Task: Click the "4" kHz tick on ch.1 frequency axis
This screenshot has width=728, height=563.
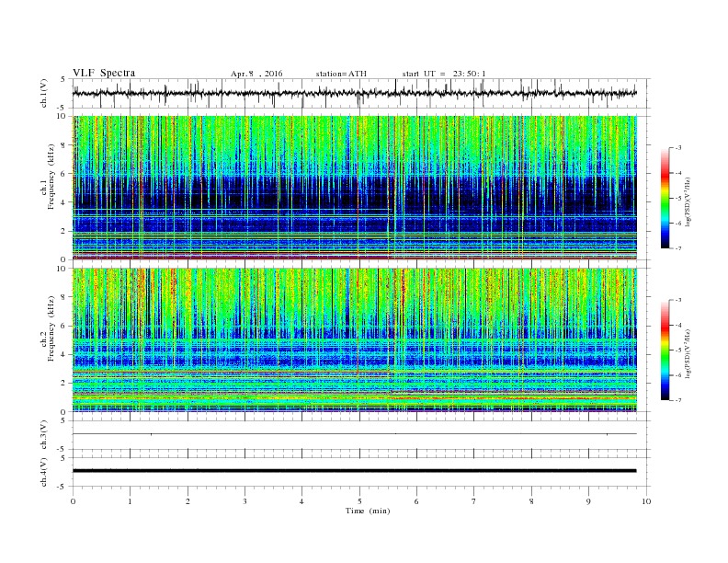Action: pyautogui.click(x=63, y=202)
